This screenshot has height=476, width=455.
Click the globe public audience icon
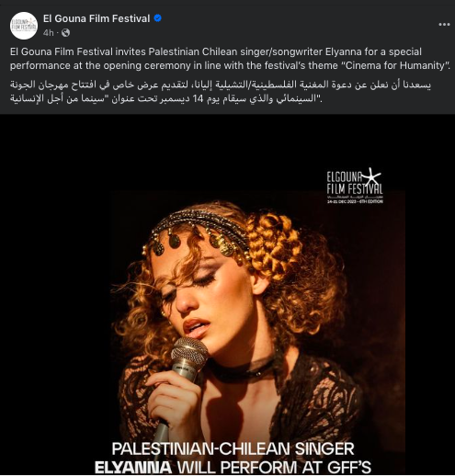point(65,32)
